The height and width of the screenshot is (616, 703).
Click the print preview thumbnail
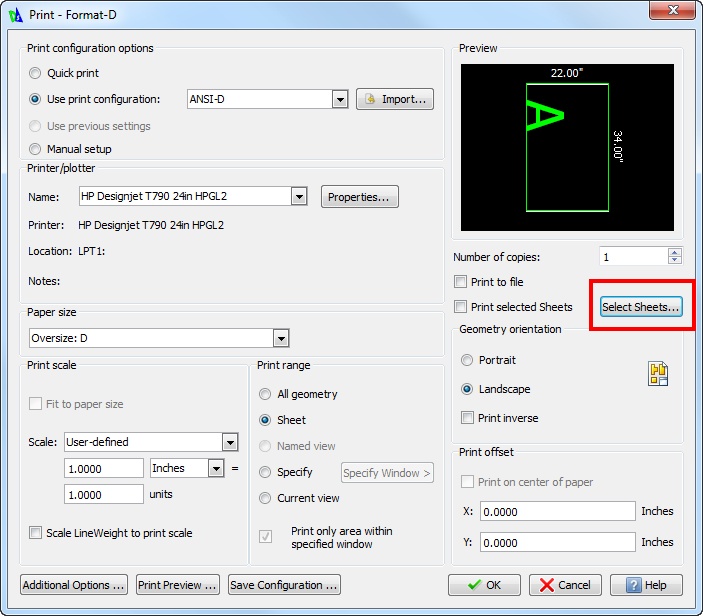(567, 147)
